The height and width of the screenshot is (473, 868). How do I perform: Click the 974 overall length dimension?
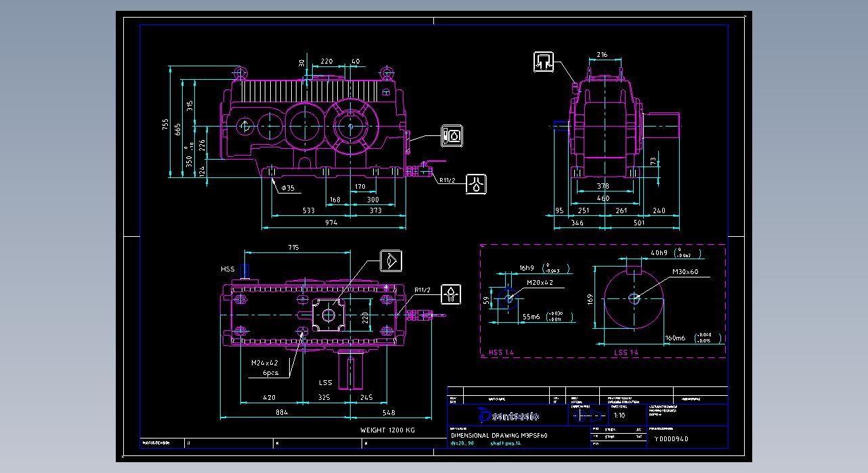(x=331, y=222)
